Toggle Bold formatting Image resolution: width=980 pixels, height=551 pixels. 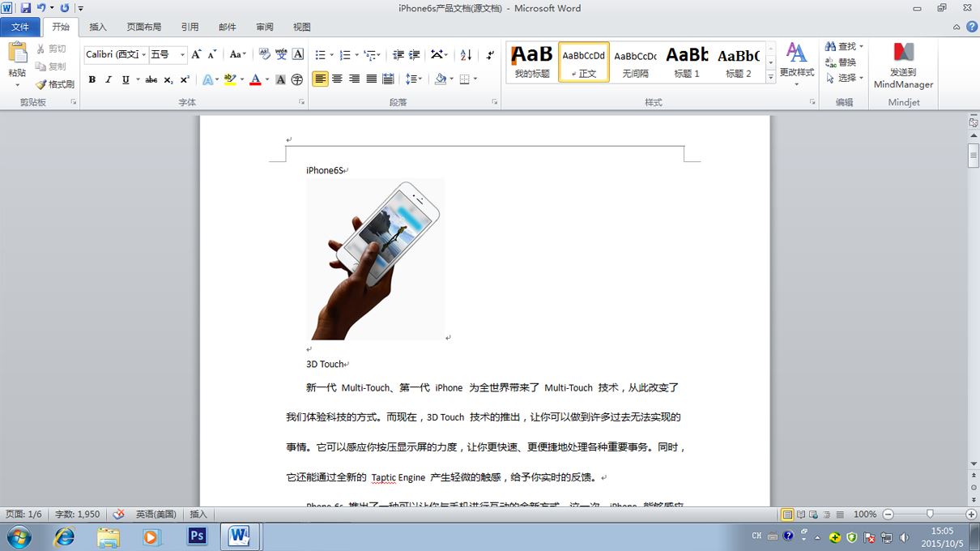tap(92, 79)
